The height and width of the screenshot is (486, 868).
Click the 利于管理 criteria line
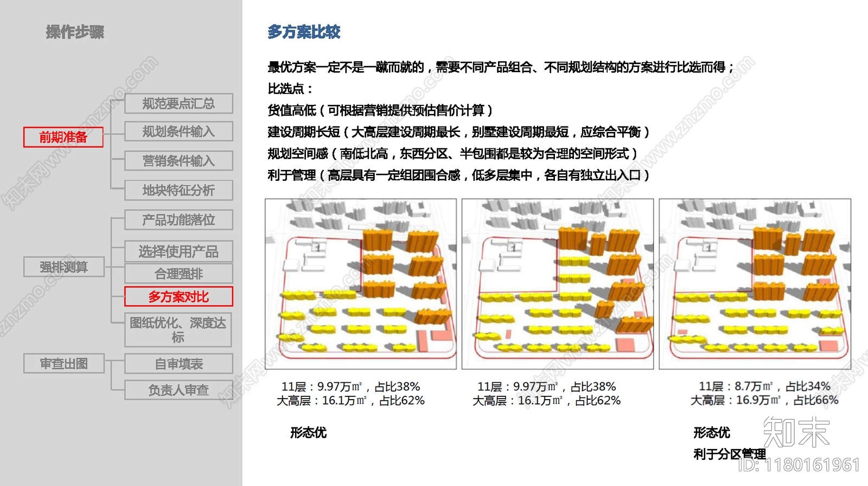pos(459,175)
